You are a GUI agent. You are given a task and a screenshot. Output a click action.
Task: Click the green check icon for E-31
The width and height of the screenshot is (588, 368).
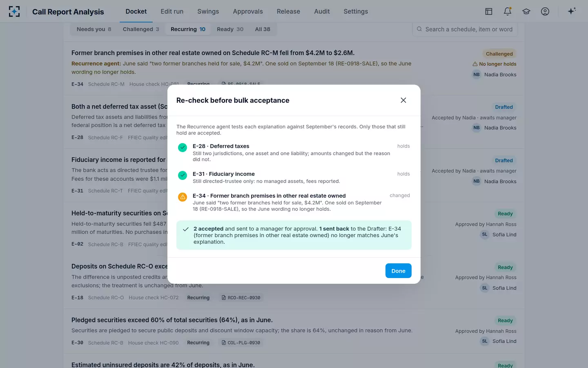click(183, 175)
